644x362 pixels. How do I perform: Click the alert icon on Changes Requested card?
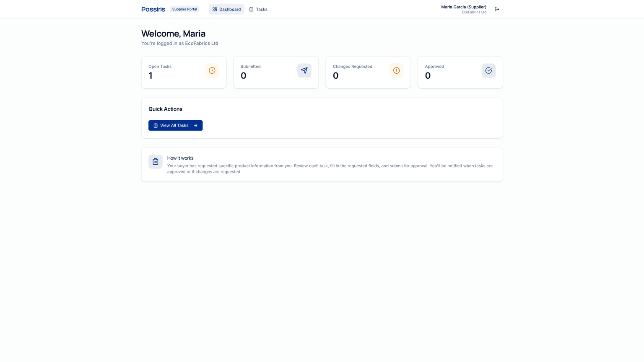point(396,70)
